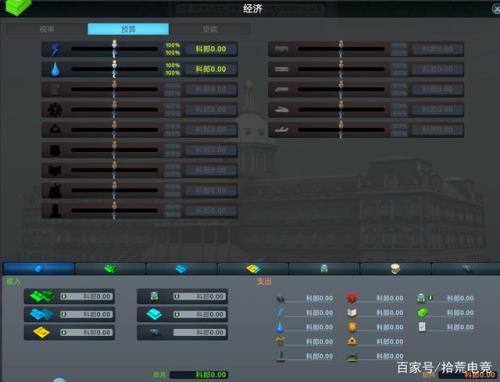Adjust the electricity budget slider handle

114,49
